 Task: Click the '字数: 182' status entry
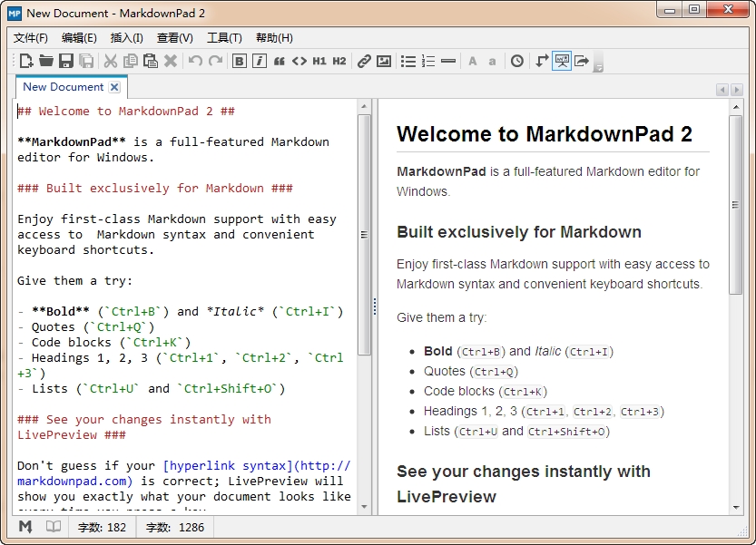[103, 528]
